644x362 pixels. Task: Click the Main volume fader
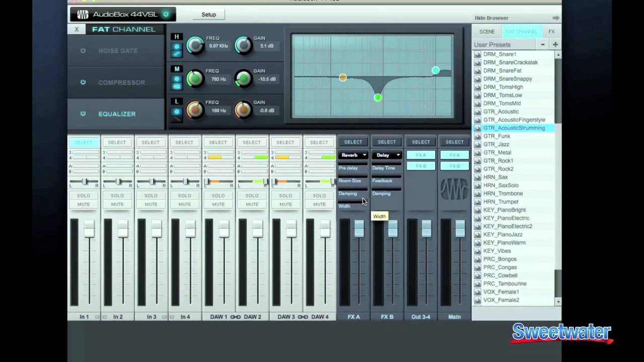pos(460,228)
